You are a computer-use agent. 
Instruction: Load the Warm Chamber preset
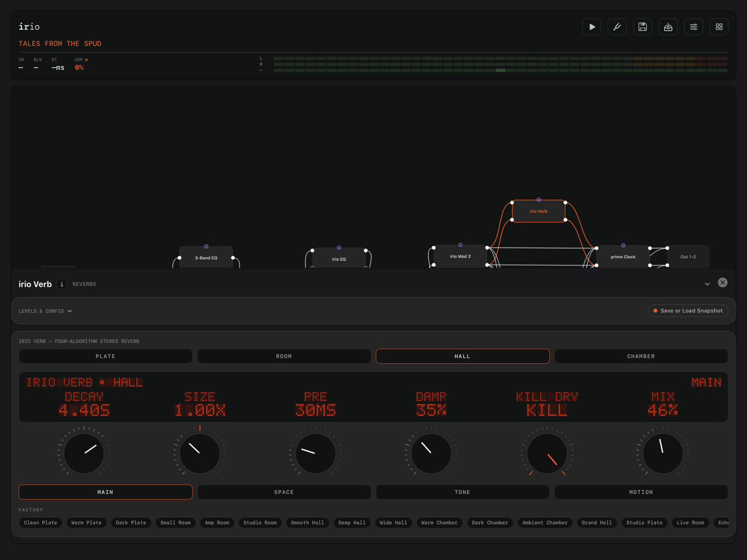point(440,523)
